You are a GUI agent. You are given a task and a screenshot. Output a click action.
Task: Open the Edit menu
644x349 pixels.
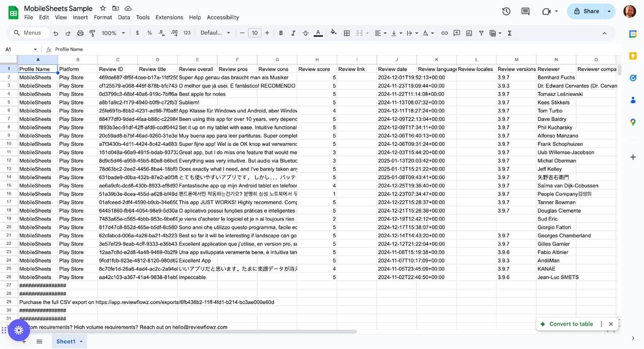point(44,17)
